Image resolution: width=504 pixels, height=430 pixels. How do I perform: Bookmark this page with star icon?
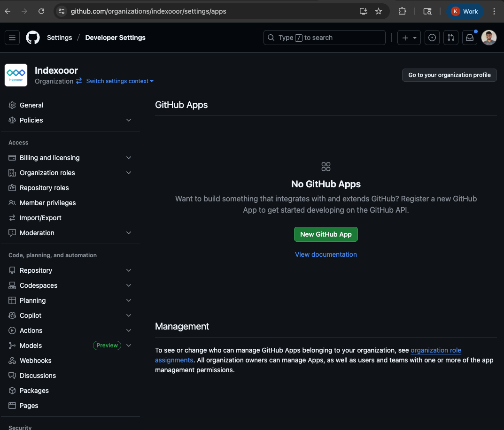[379, 11]
